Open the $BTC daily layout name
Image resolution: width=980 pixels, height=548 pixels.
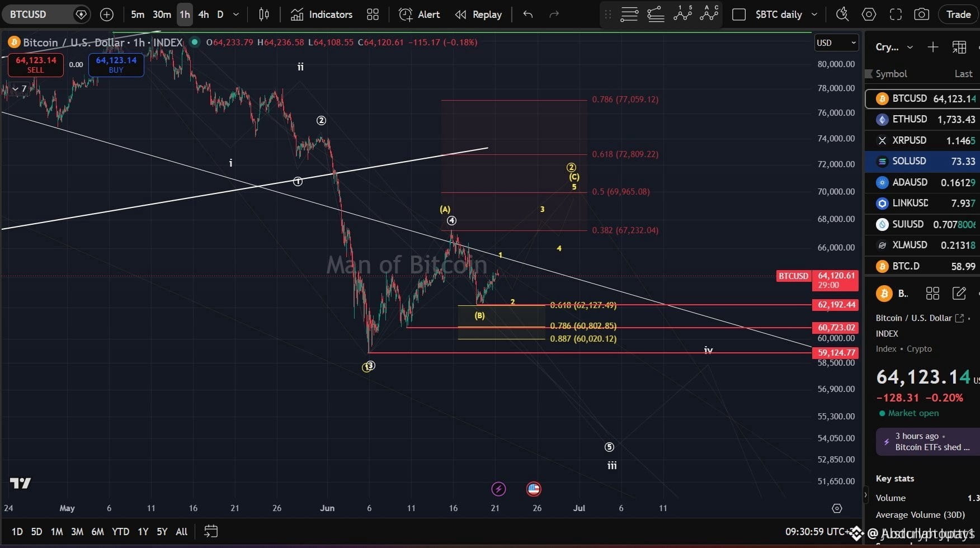(779, 15)
